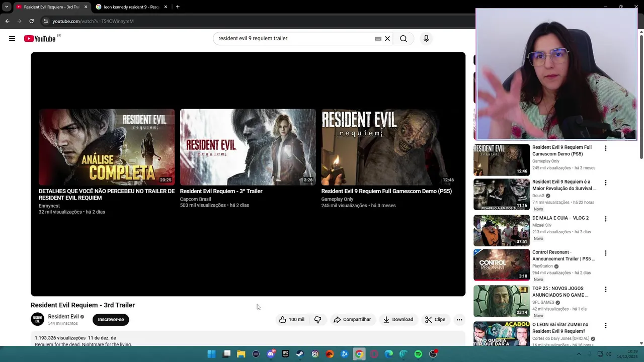Click the Inscrever-se subscribe button
Image resolution: width=644 pixels, height=362 pixels.
pos(111,320)
